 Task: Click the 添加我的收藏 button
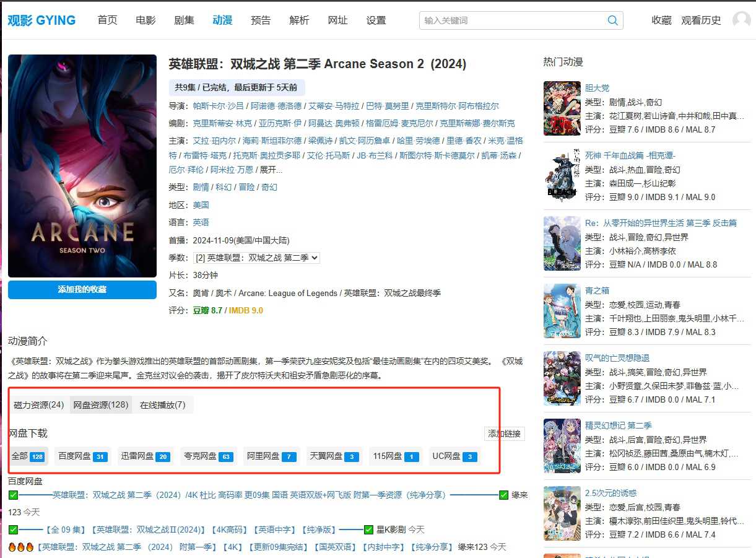(x=82, y=290)
